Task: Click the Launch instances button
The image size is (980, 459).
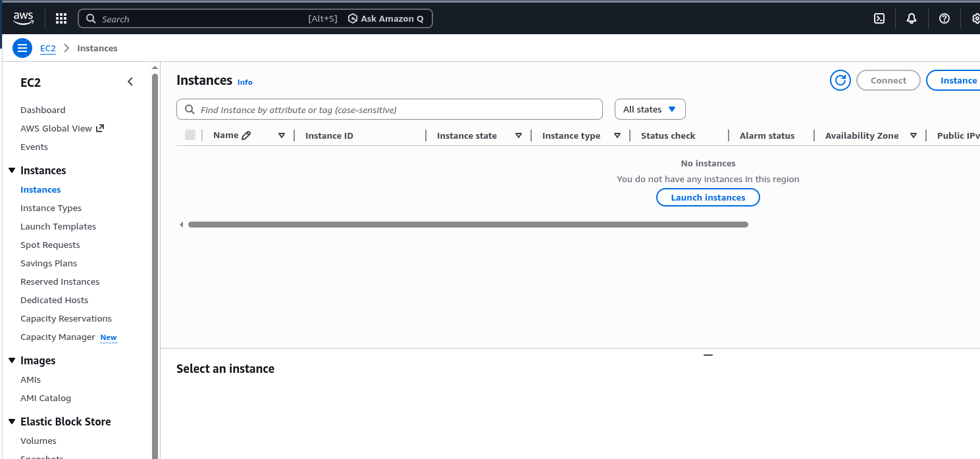Action: click(x=708, y=197)
